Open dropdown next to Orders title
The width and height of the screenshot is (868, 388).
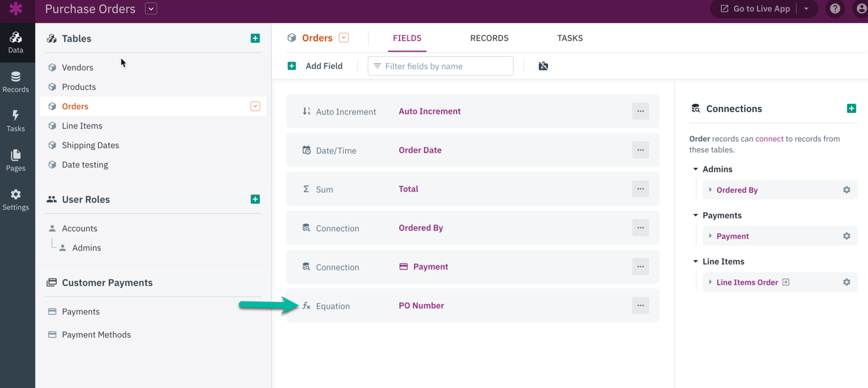344,38
